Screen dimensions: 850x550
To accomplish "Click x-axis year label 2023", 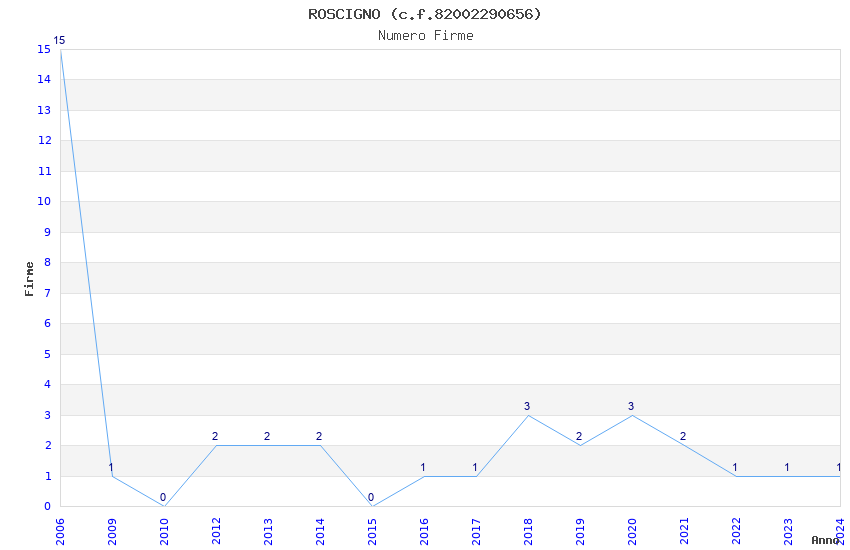I will pos(788,531).
